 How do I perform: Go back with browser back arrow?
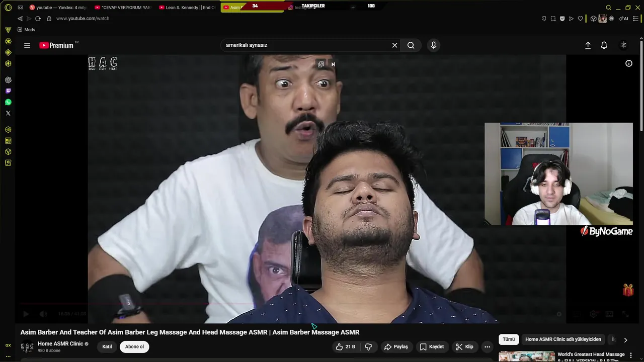20,19
